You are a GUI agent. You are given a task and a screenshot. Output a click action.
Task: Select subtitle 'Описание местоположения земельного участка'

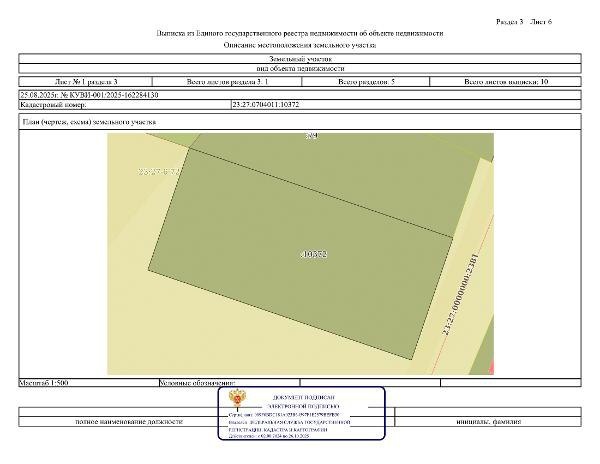pyautogui.click(x=300, y=45)
